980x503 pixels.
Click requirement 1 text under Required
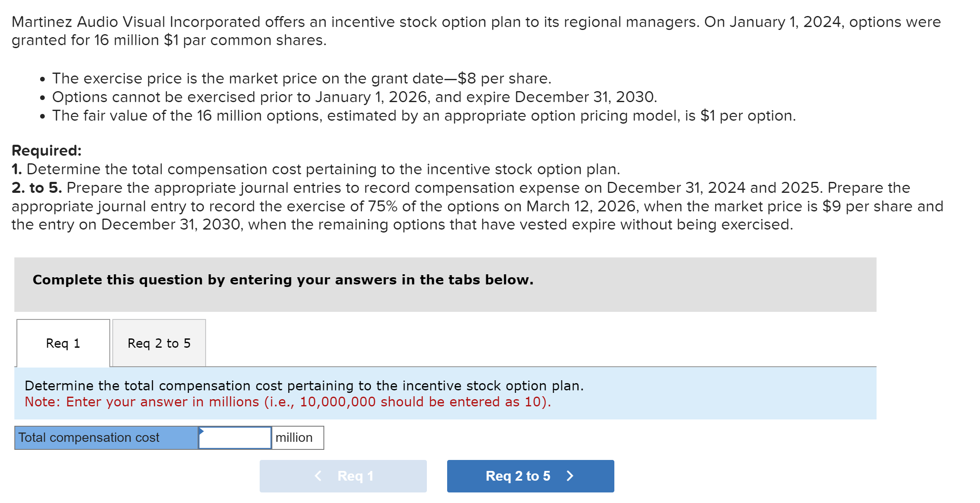point(323,169)
